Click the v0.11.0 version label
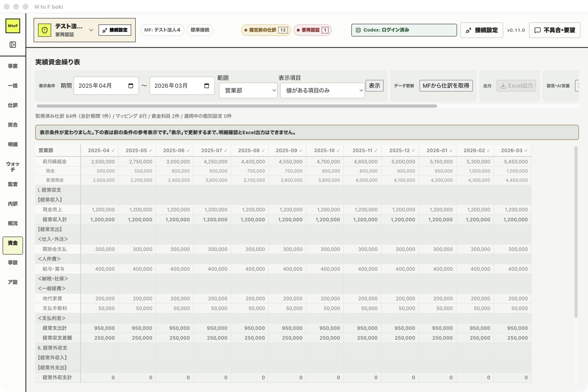The image size is (588, 392). [x=516, y=30]
